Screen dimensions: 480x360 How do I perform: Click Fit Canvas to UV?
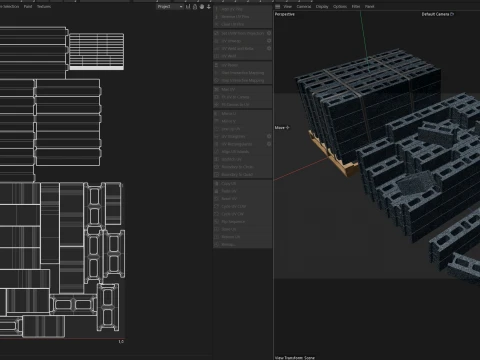pyautogui.click(x=243, y=105)
